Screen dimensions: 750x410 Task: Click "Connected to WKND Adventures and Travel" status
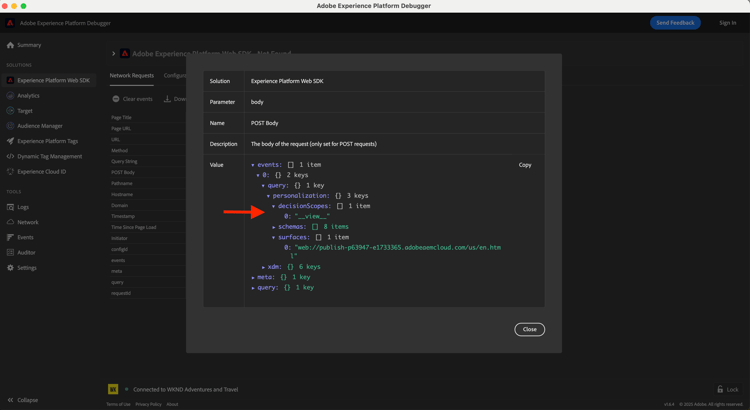click(186, 389)
